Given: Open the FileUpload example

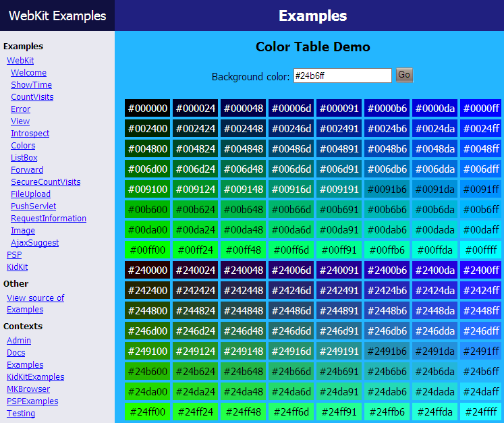Looking at the screenshot, I should click(30, 194).
